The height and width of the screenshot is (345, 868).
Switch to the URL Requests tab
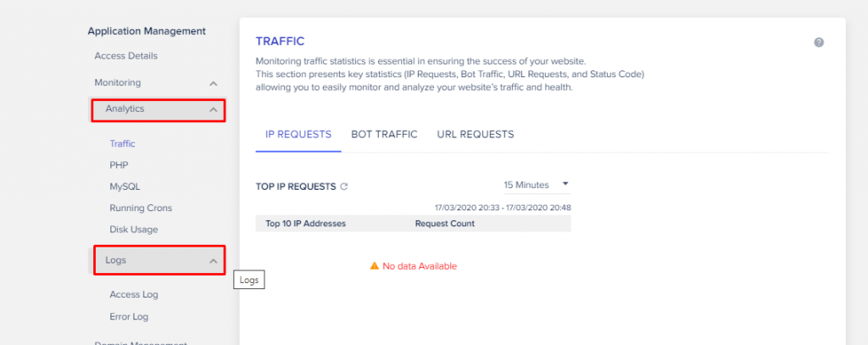coord(476,135)
